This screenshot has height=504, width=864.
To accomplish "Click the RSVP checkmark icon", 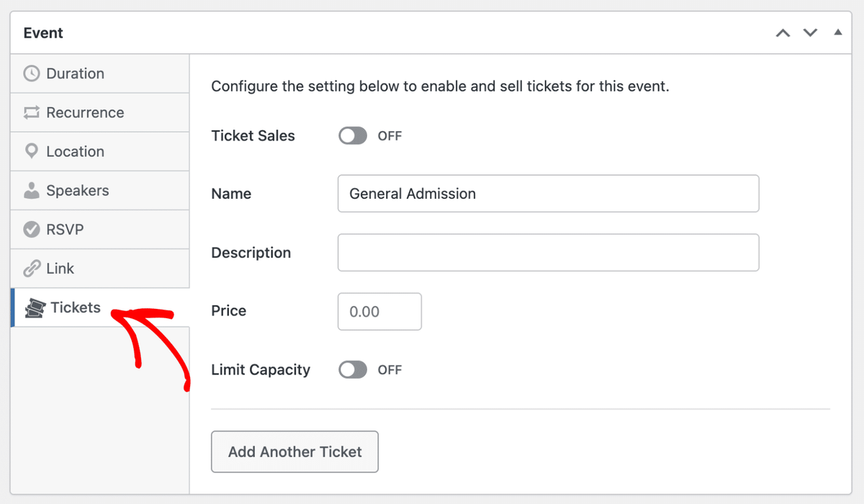I will (x=32, y=230).
